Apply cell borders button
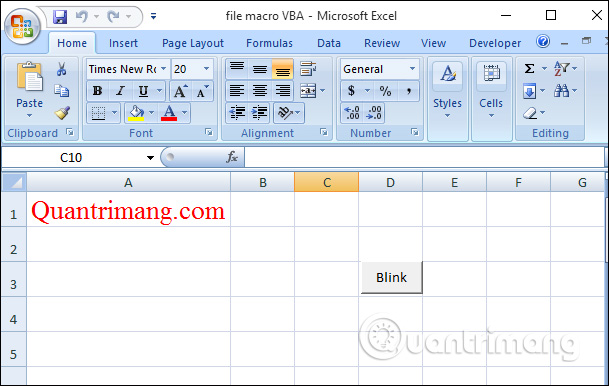 98,113
